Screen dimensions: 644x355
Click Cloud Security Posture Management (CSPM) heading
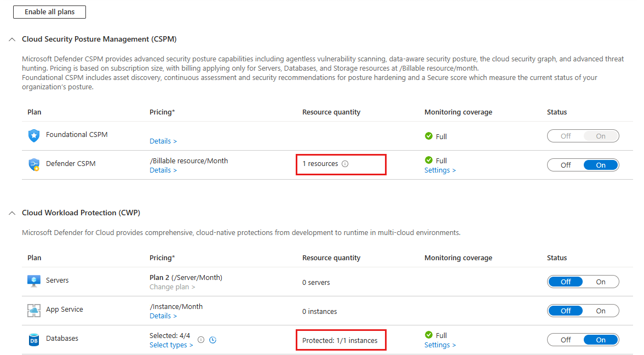[99, 39]
